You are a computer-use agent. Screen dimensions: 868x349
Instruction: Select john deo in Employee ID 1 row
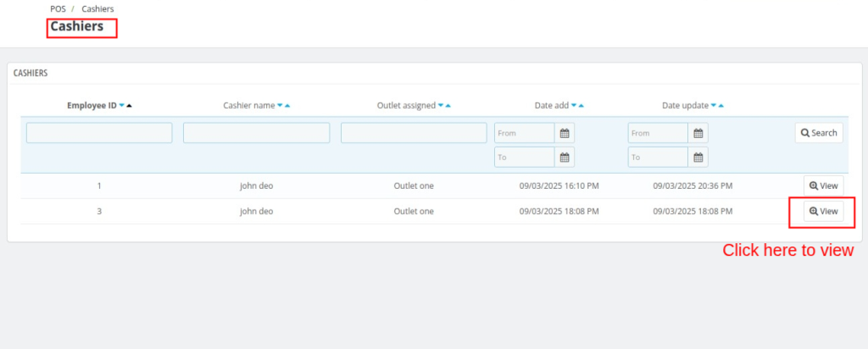pos(256,186)
